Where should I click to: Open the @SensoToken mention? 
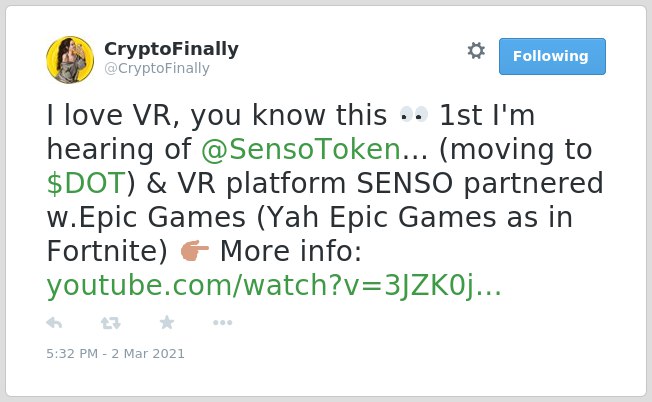301,149
